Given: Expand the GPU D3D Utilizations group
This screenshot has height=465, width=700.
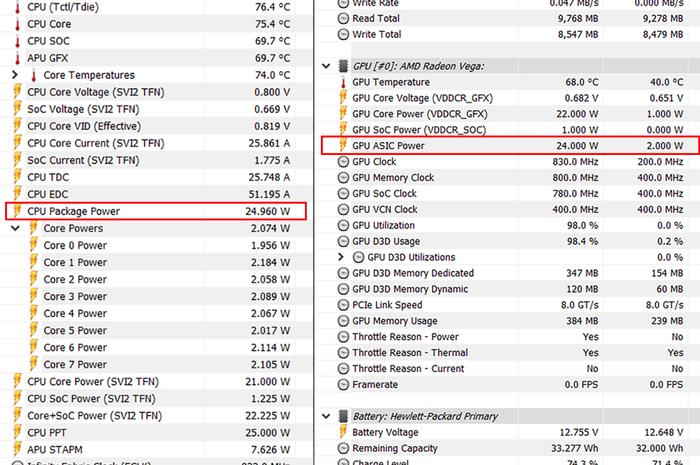Looking at the screenshot, I should point(341,257).
